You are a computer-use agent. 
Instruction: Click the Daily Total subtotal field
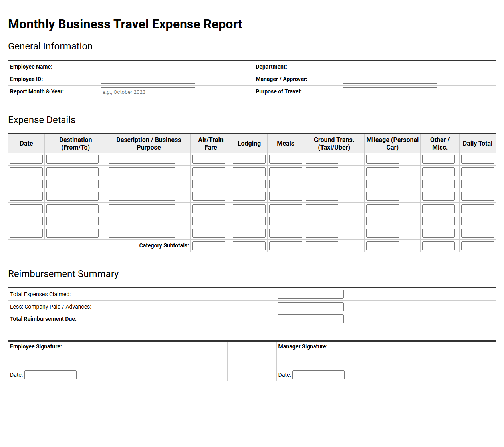(478, 246)
